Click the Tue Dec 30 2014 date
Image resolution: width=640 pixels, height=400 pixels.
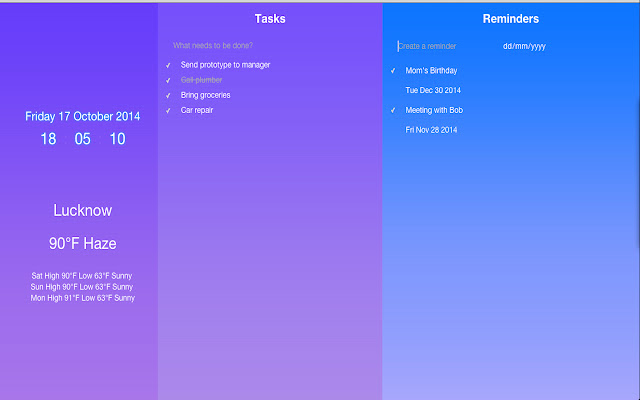tap(433, 90)
